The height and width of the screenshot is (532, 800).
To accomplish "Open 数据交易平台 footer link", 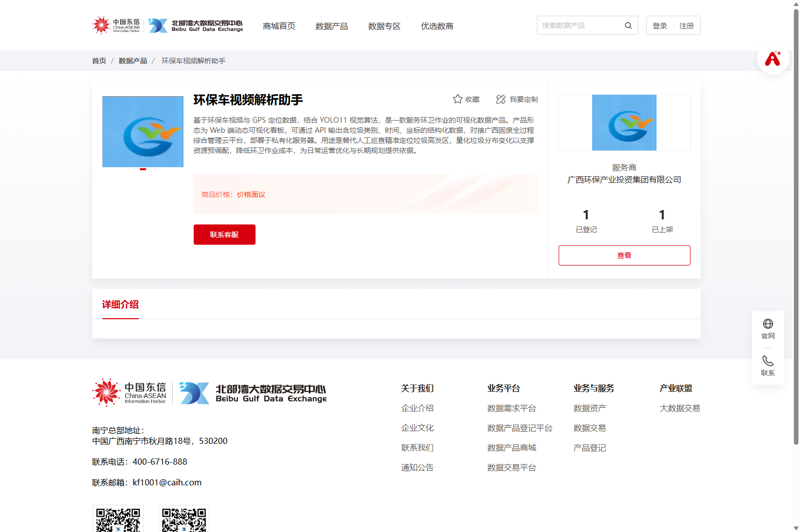I will point(512,468).
